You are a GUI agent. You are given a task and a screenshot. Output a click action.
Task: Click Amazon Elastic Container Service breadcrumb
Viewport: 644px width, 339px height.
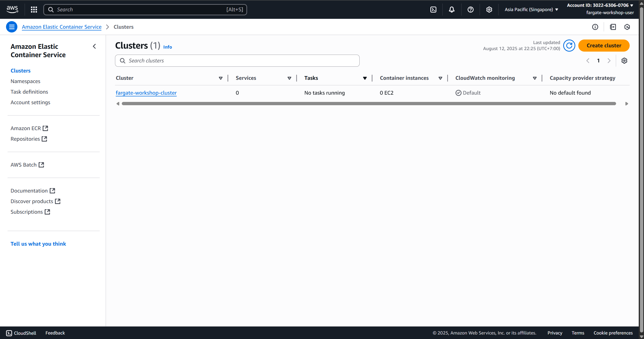coord(62,27)
